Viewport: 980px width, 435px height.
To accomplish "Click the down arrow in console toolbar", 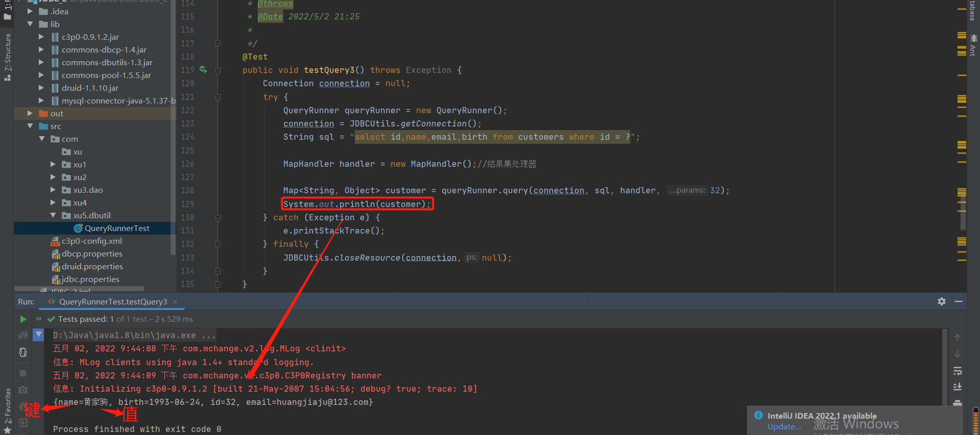I will [958, 354].
